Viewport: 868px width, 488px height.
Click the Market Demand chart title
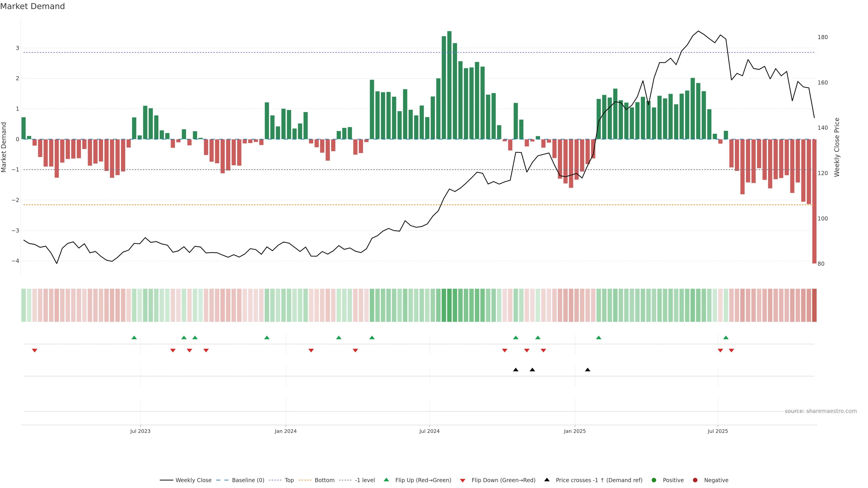(32, 6)
